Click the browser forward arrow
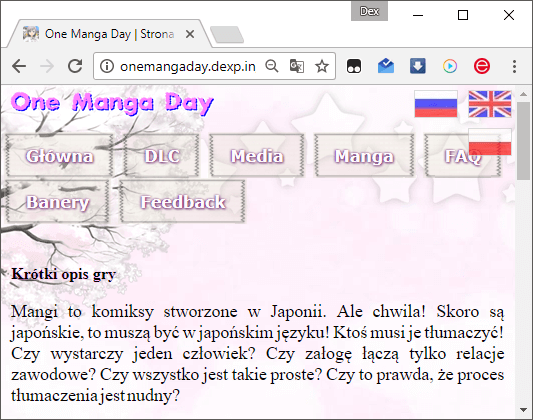 pos(47,66)
